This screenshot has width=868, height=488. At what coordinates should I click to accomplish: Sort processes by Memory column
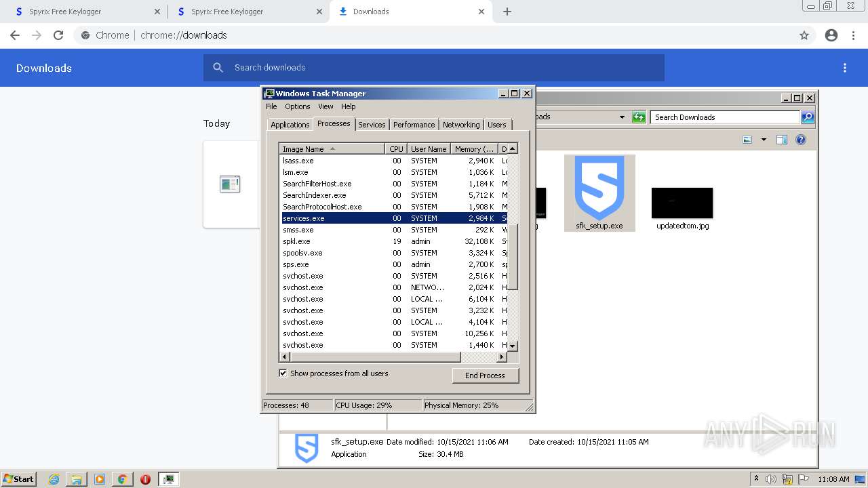(x=474, y=148)
